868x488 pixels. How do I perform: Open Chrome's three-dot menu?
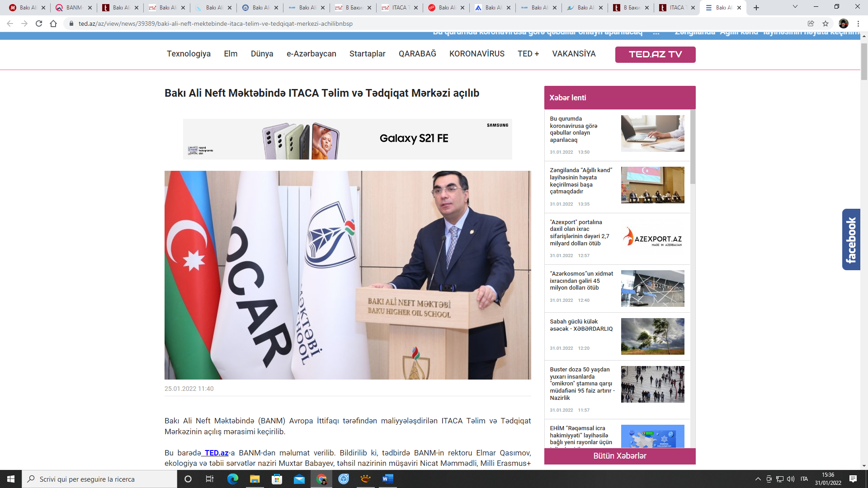point(858,23)
